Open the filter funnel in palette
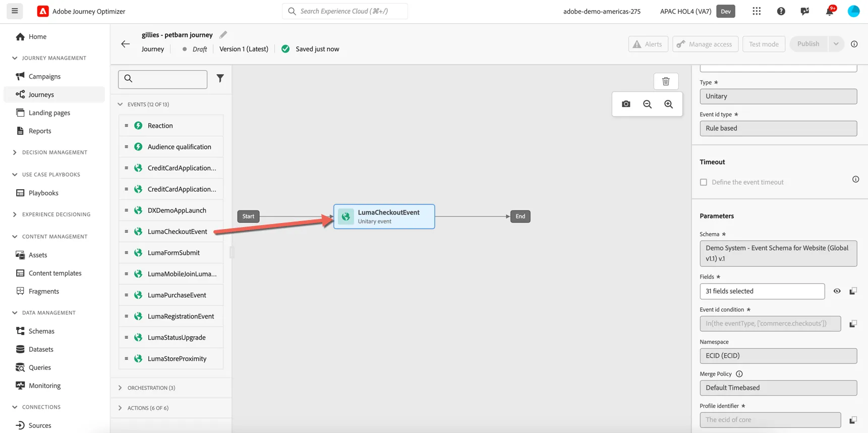 click(x=220, y=78)
